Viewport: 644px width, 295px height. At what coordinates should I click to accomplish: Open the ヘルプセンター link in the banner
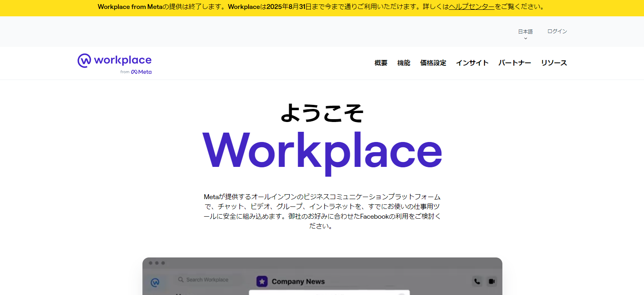[x=471, y=7]
